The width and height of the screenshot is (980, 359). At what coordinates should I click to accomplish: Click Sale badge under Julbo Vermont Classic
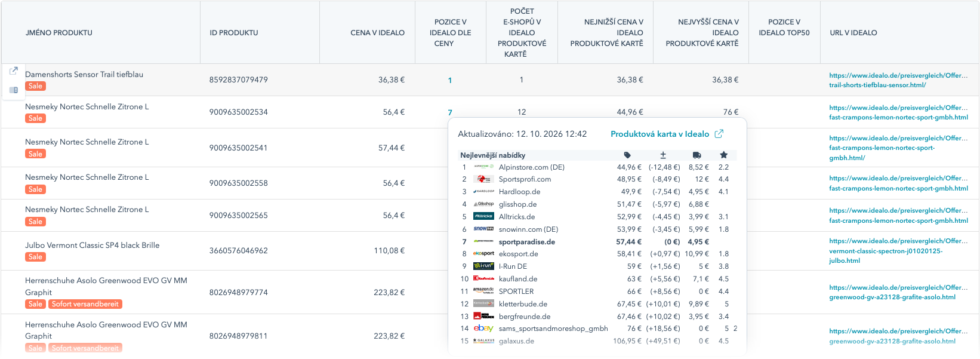point(35,257)
